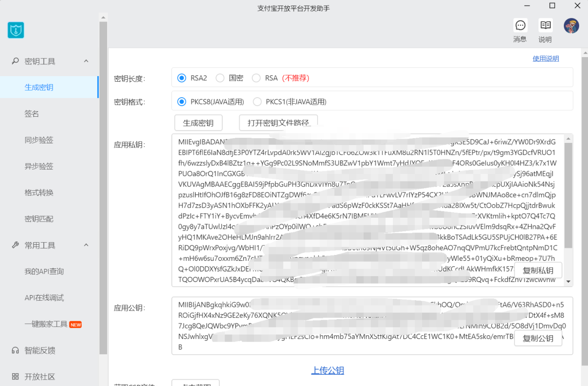The image size is (588, 386).
Task: Click the user avatar in top right
Action: (x=571, y=25)
